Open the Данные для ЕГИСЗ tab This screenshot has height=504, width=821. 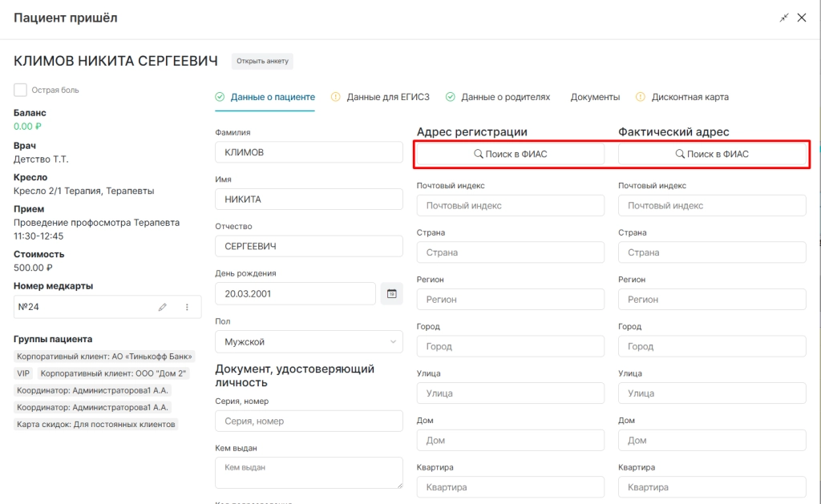388,97
